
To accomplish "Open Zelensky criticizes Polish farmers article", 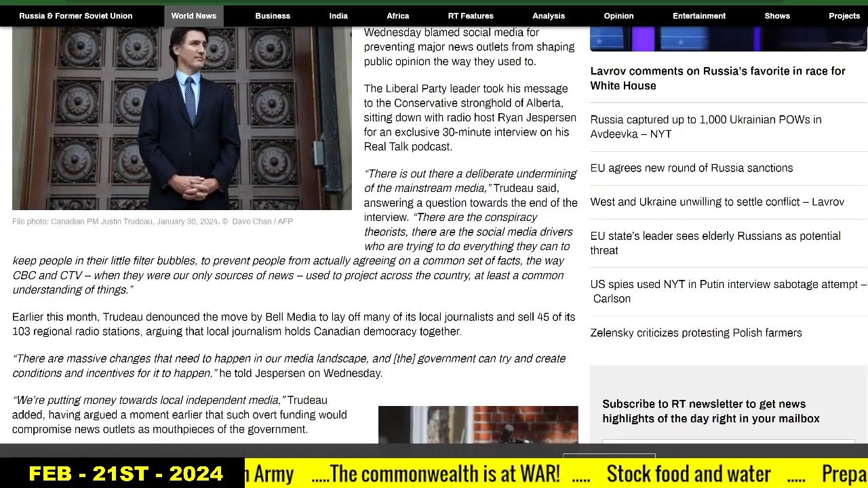I will [x=696, y=333].
